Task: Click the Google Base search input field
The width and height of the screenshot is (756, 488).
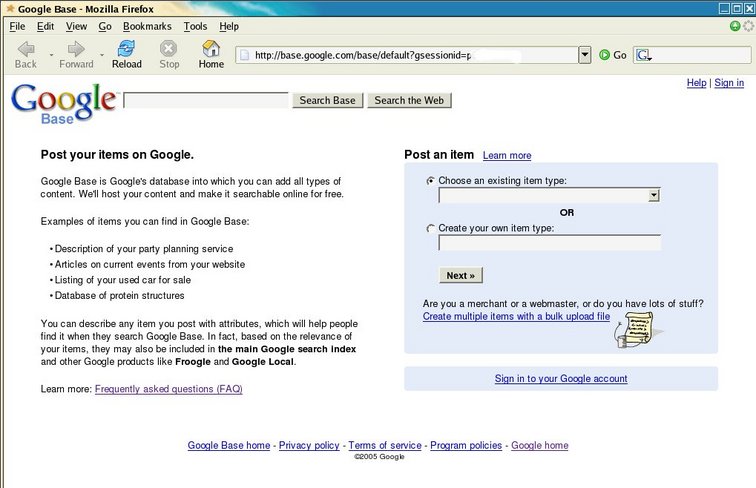Action: pyautogui.click(x=206, y=100)
